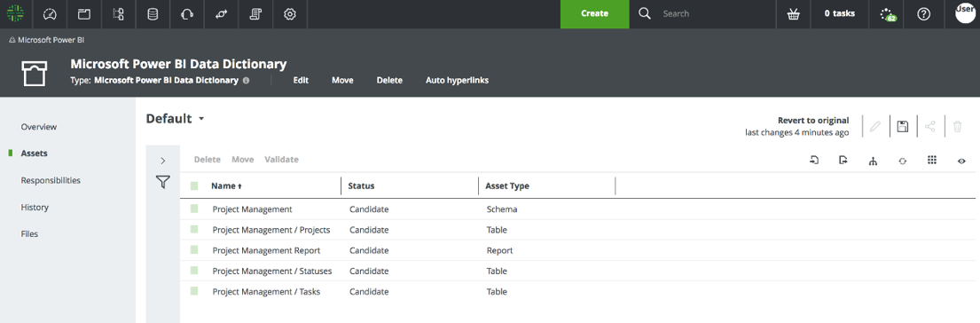
Task: Open the Collibra home logo
Action: tap(16, 13)
